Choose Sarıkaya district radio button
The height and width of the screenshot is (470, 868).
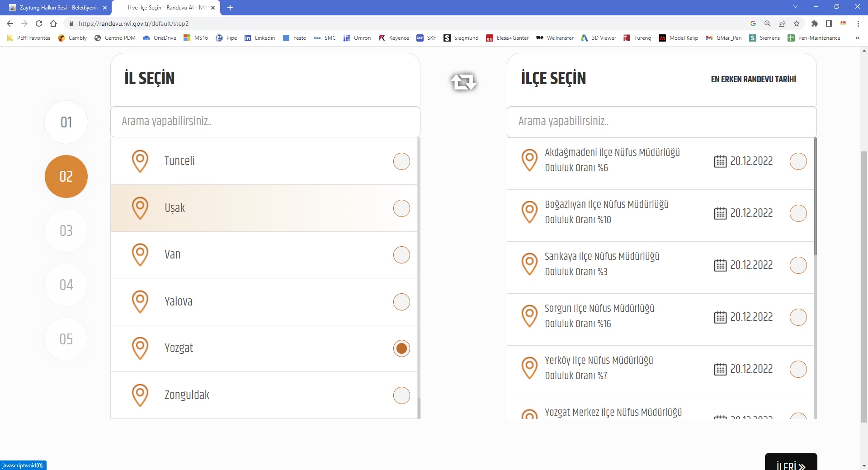[798, 265]
